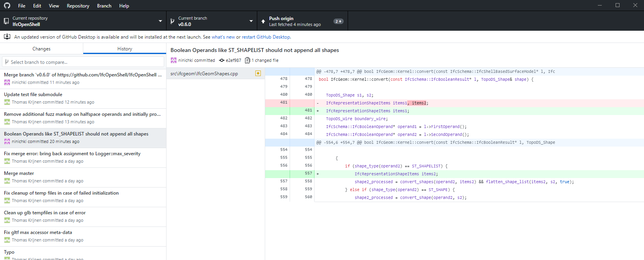644x260 pixels.
Task: Click the branch icon in compare field
Action: point(7,62)
